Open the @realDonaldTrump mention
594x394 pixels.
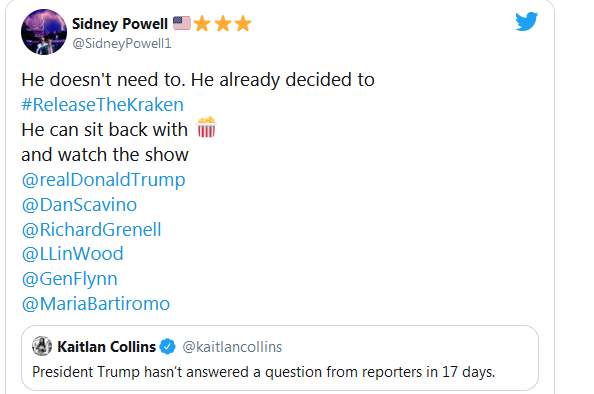[x=103, y=180]
